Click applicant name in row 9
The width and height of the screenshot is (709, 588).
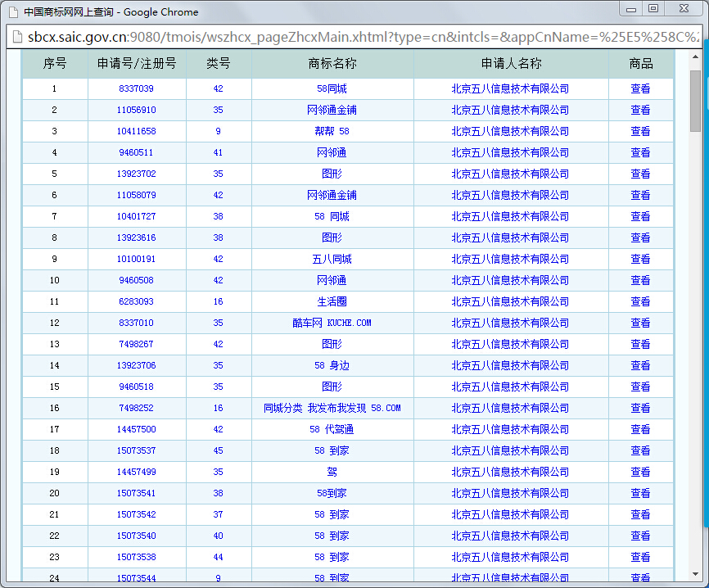(x=511, y=259)
